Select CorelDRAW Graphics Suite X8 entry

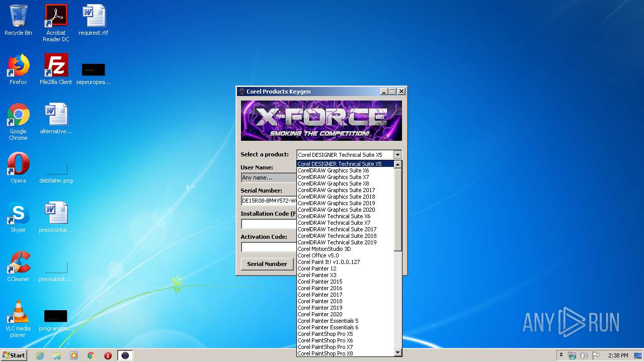coord(345,184)
